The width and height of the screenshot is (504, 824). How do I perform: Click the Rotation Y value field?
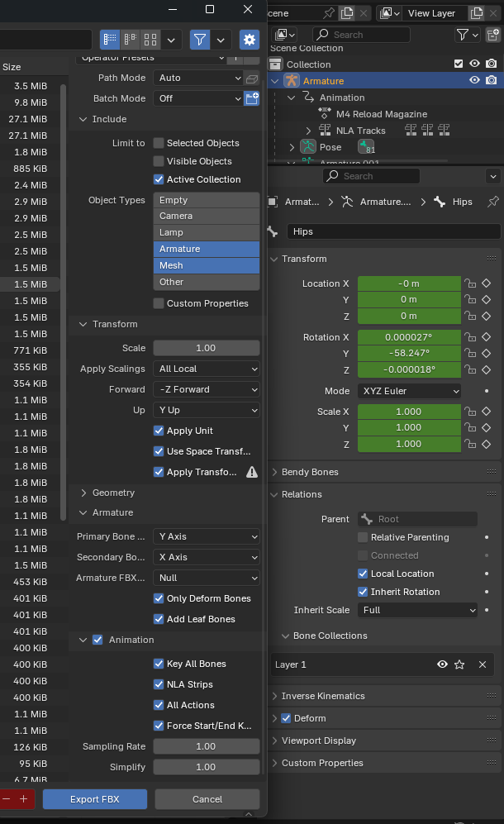pos(409,353)
